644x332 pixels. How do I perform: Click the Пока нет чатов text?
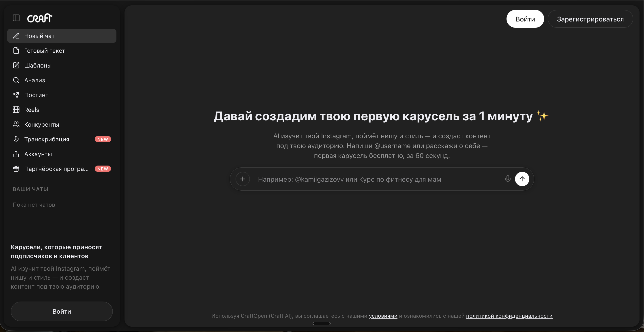point(34,205)
